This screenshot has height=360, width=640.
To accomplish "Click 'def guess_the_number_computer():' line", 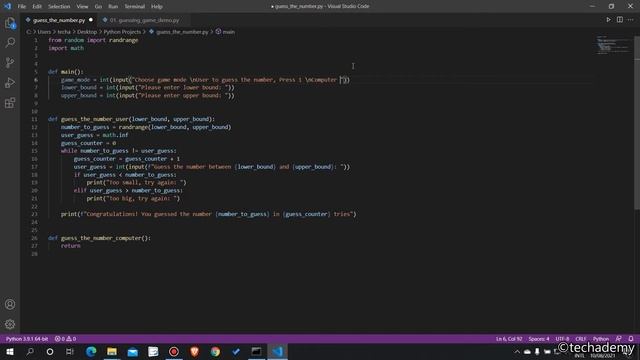I will click(x=99, y=238).
